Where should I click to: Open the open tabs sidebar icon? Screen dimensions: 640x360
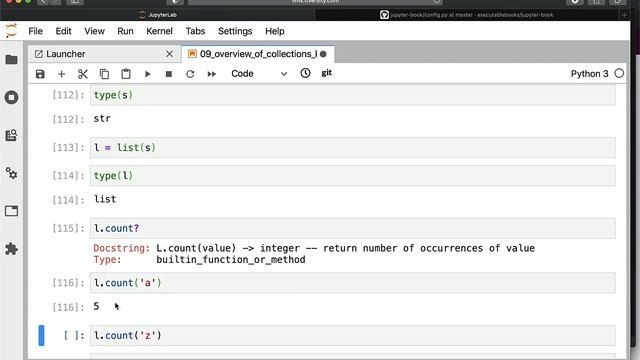coord(11,211)
